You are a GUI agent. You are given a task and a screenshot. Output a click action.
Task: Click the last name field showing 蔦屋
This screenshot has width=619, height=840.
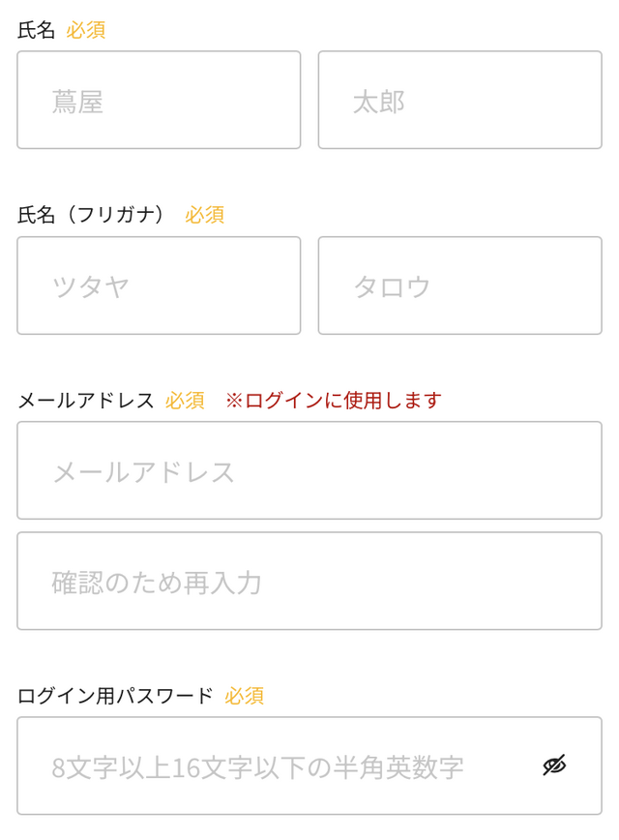[x=159, y=101]
